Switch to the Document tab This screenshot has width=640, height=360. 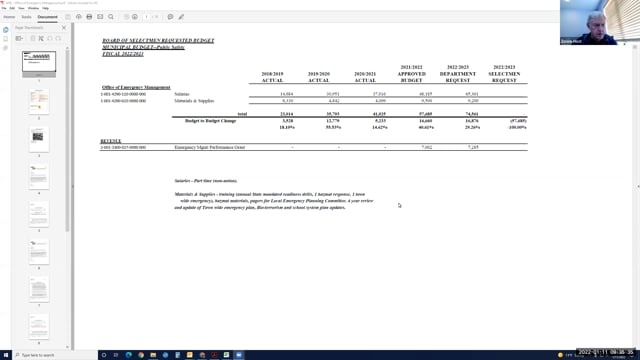pyautogui.click(x=47, y=17)
